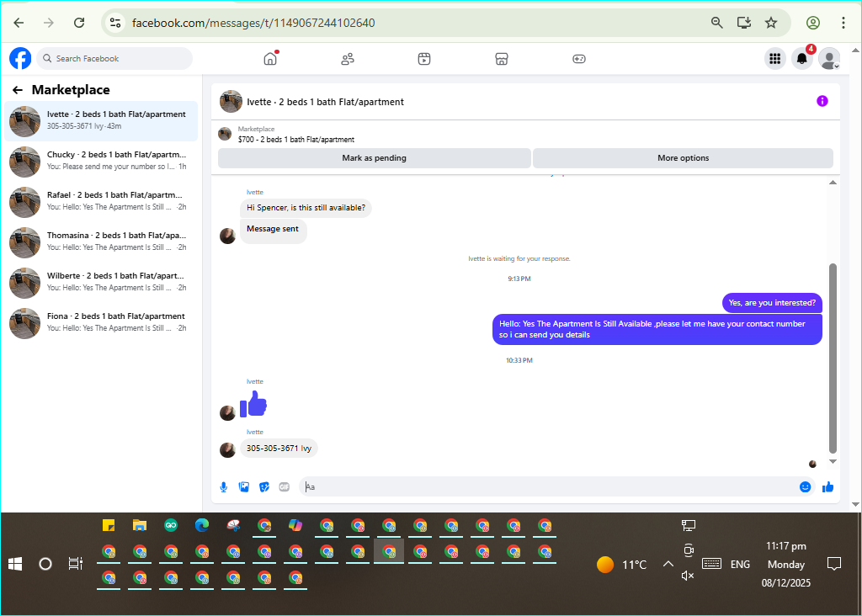Open the Video tab
Image resolution: width=862 pixels, height=616 pixels.
(x=424, y=59)
